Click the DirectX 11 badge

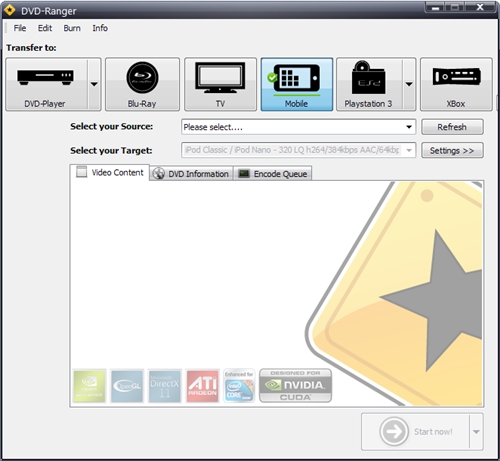pyautogui.click(x=165, y=386)
